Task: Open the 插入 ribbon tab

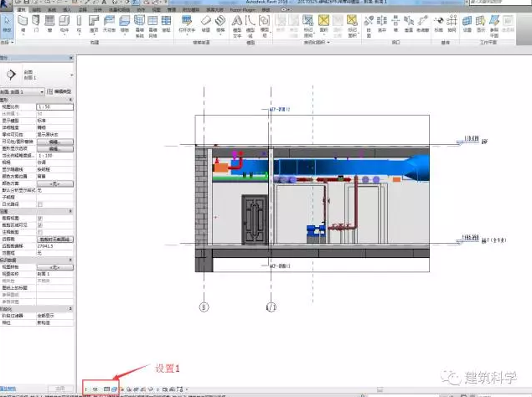Action: coord(67,9)
